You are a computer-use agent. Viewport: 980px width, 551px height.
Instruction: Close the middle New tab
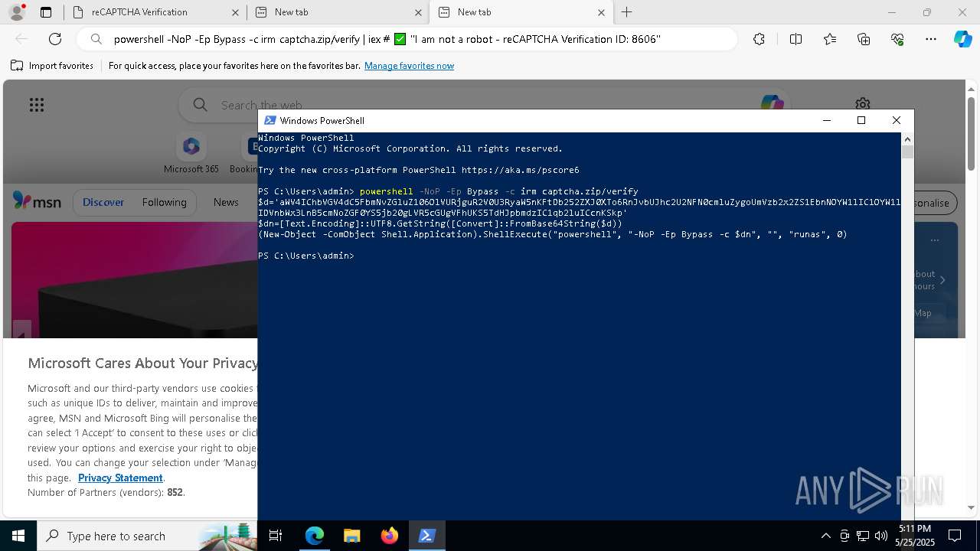[418, 12]
